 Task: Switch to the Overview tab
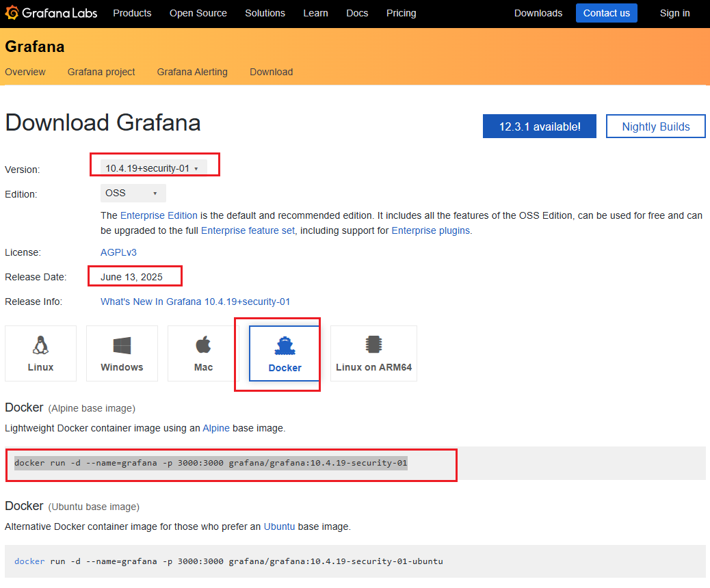25,72
